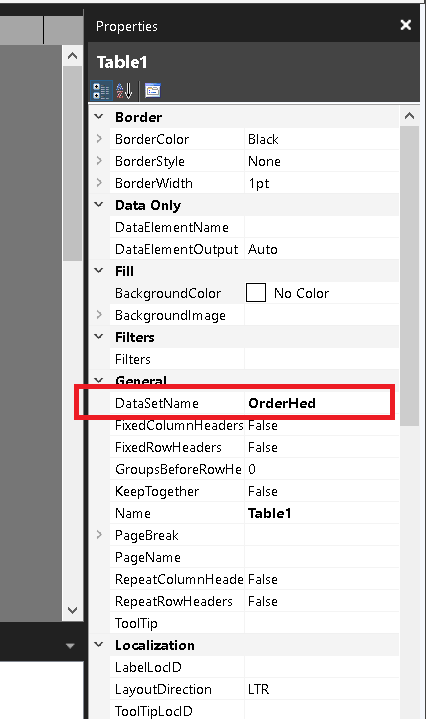Image resolution: width=426 pixels, height=719 pixels.
Task: Collapse the Fill category
Action: (x=99, y=271)
